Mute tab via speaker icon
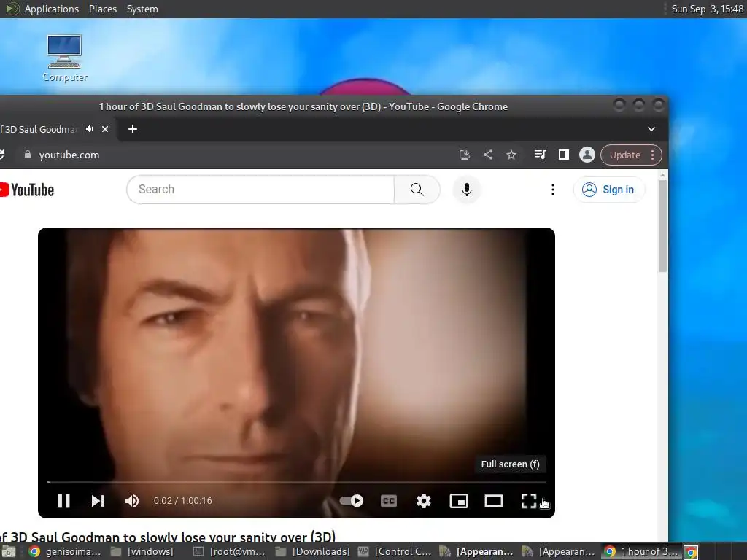This screenshot has height=560, width=747. (x=90, y=129)
